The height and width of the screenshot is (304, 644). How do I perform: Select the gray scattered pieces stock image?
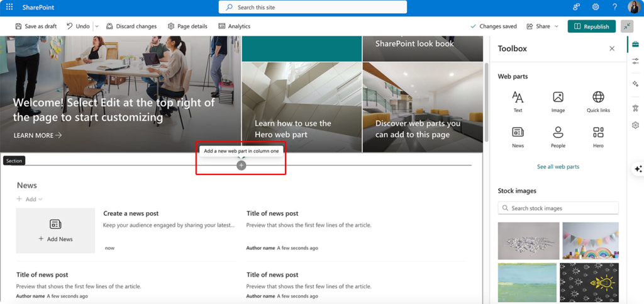coord(528,240)
